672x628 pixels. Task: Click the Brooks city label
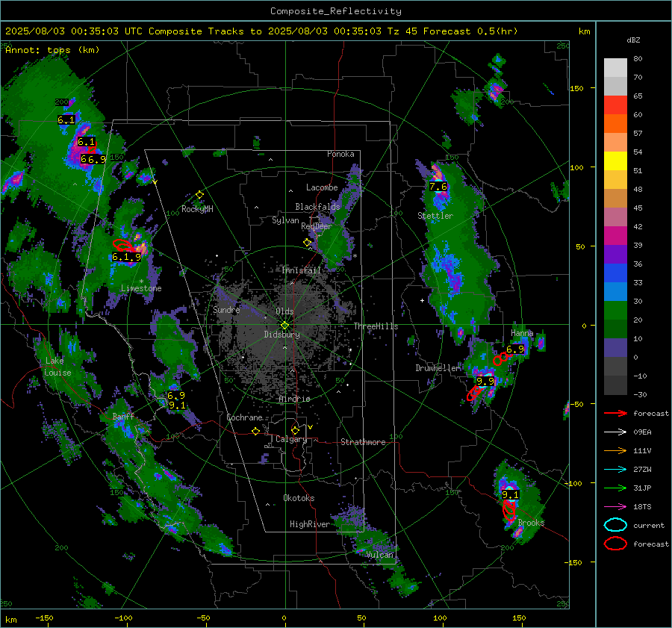[x=531, y=523]
